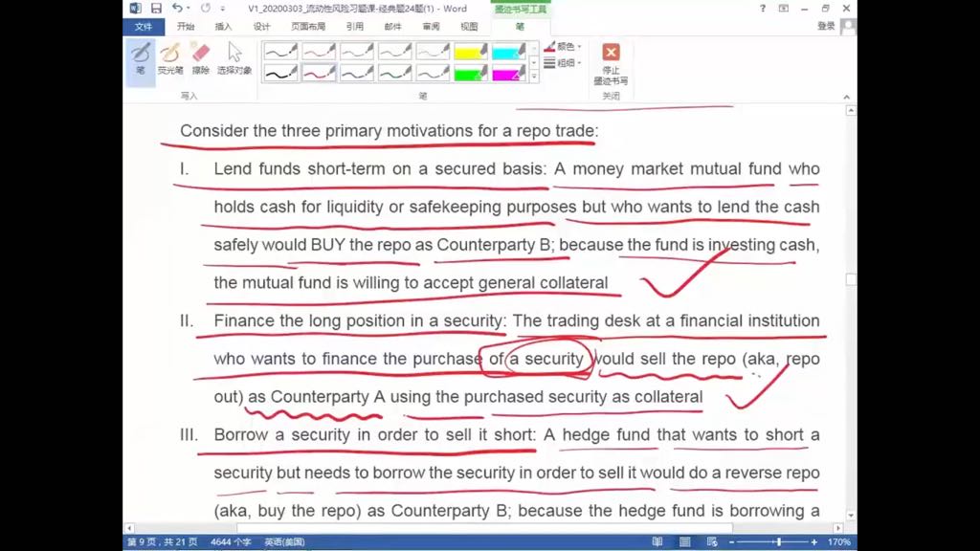The image size is (980, 551).
Task: Switch to the 开始 Home tab
Action: coord(186,26)
